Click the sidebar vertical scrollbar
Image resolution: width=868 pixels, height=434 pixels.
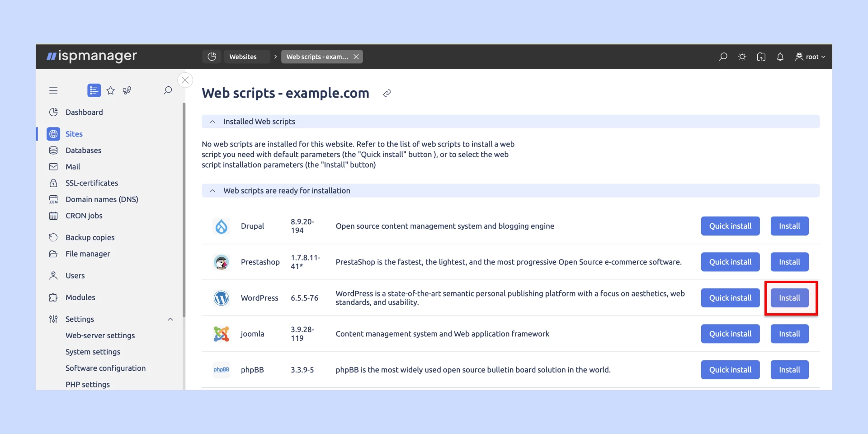184,210
